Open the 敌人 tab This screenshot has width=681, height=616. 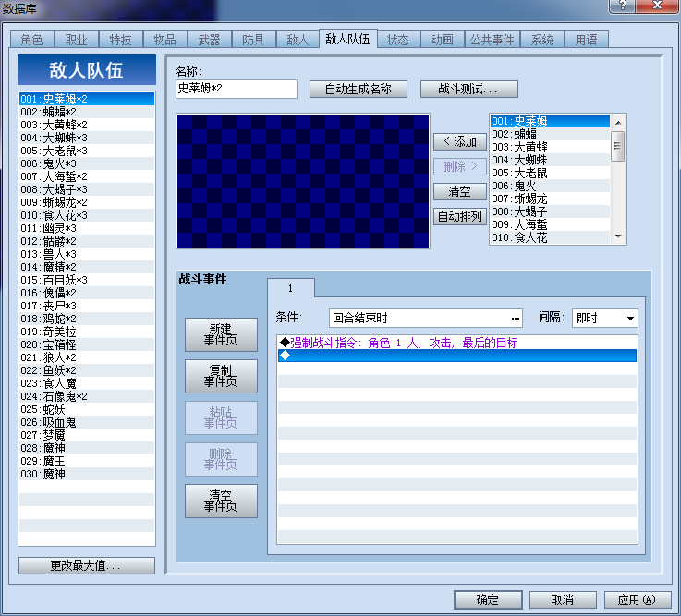297,40
